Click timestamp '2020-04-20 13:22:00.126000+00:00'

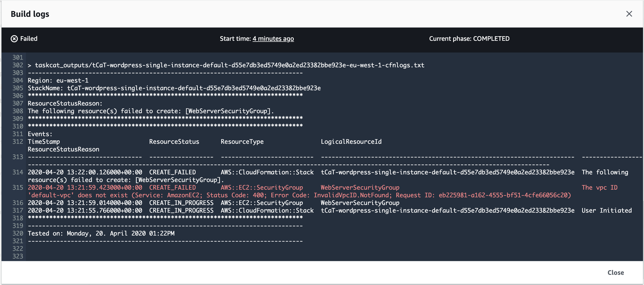pos(85,172)
